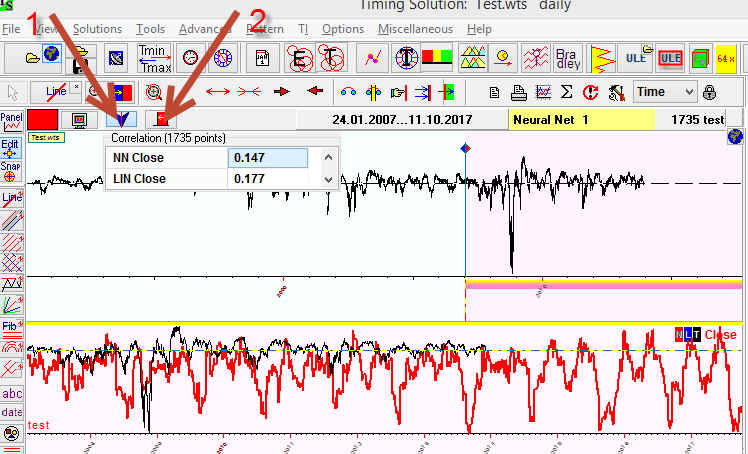Open the Options menu
This screenshot has height=454, width=748.
[x=342, y=29]
